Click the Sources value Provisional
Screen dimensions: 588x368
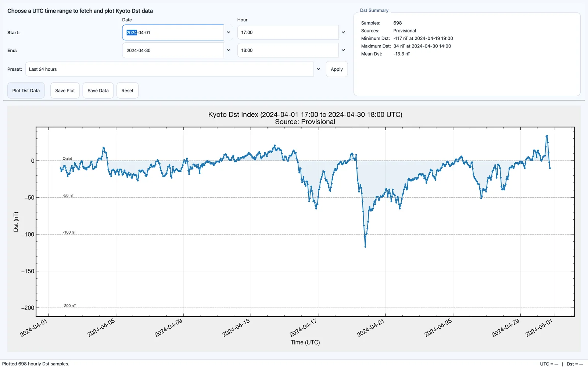(405, 31)
